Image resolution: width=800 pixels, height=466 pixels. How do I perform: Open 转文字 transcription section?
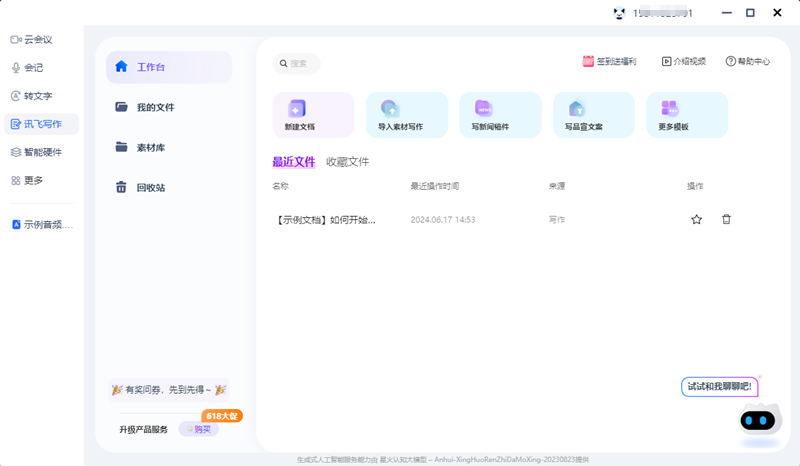pos(32,96)
